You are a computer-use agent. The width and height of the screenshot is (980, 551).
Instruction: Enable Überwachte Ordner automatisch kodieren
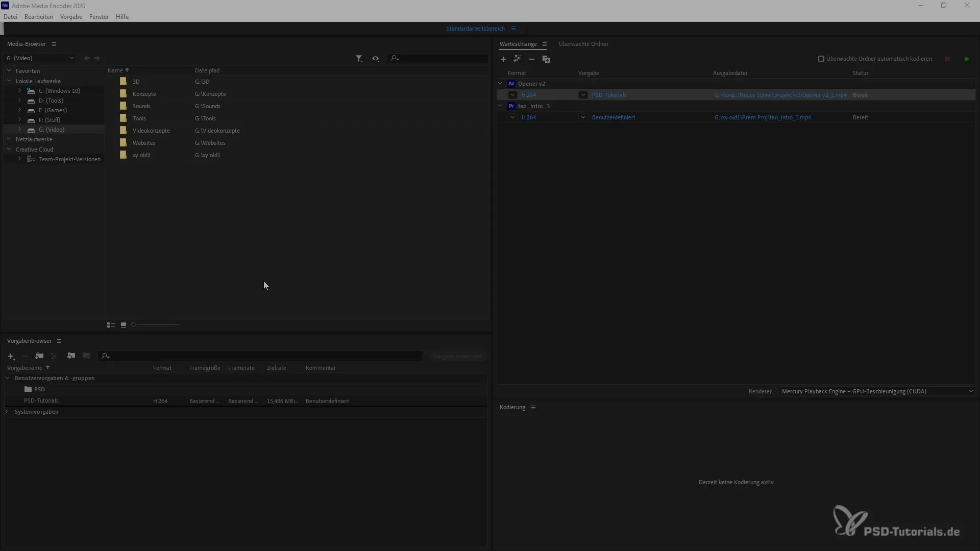pos(821,59)
